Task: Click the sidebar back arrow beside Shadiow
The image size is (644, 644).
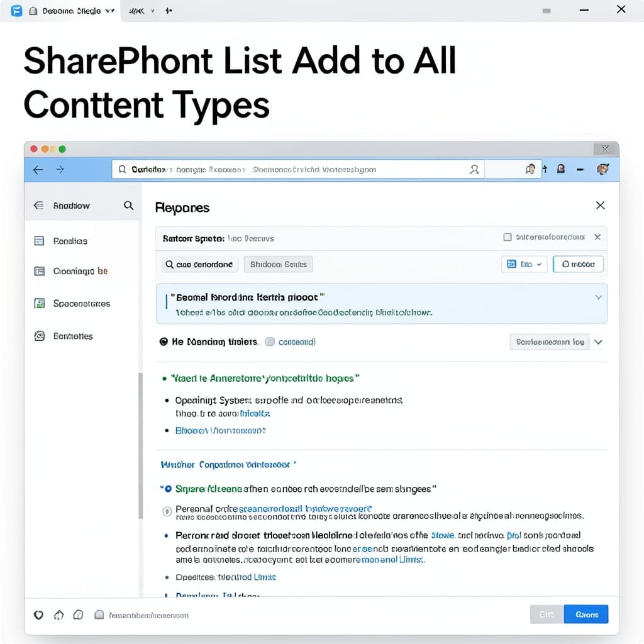Action: tap(38, 206)
